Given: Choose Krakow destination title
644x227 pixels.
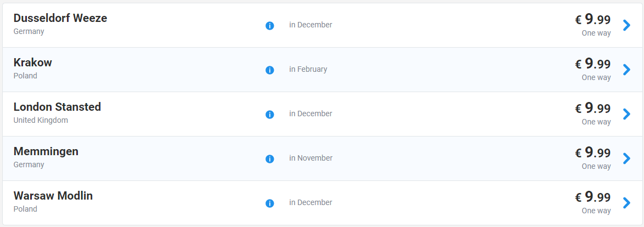Looking at the screenshot, I should click(x=33, y=63).
